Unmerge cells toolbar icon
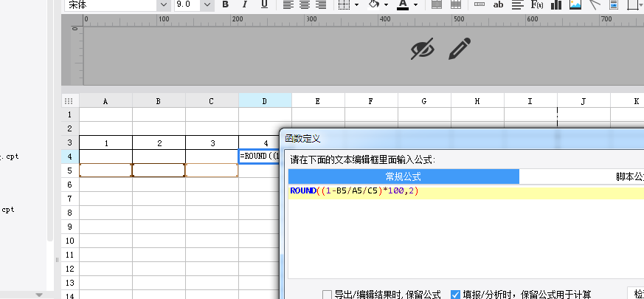The height and width of the screenshot is (299, 644). pos(456,4)
